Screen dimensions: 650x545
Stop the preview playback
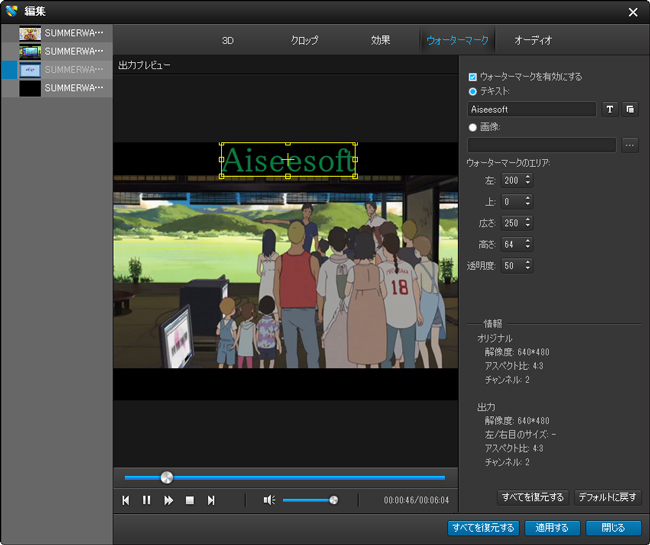189,500
